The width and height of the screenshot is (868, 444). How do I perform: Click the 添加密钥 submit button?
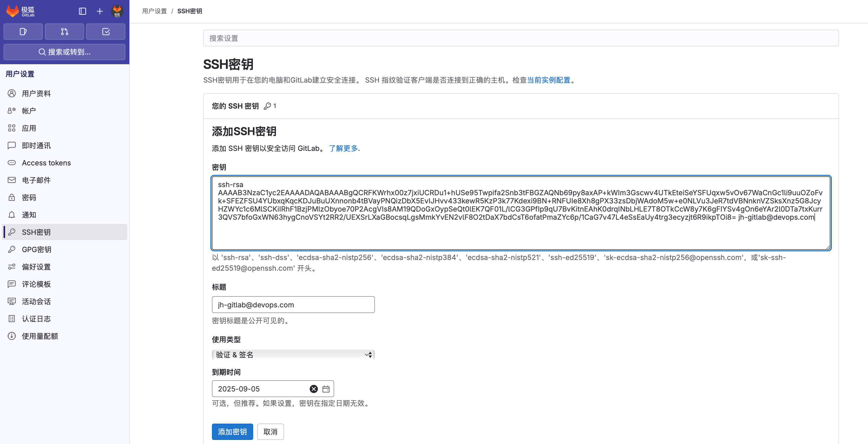pos(231,432)
